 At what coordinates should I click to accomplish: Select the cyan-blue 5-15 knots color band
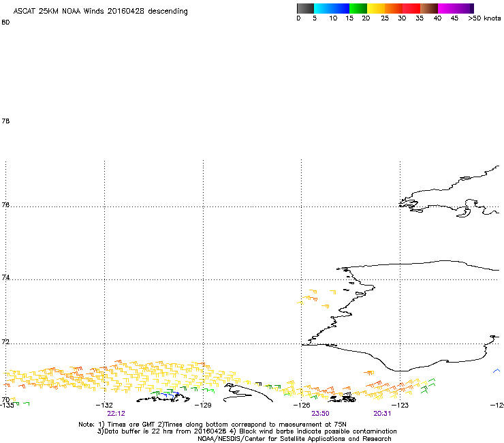[x=332, y=8]
